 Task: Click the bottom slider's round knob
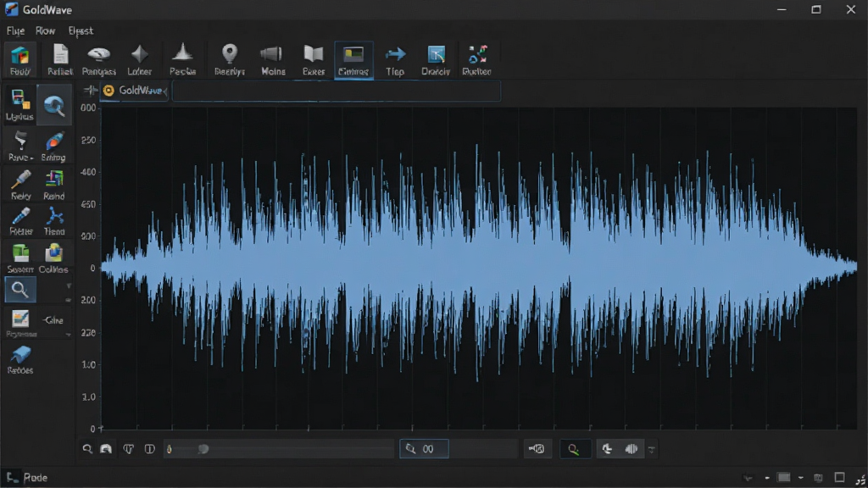[203, 449]
